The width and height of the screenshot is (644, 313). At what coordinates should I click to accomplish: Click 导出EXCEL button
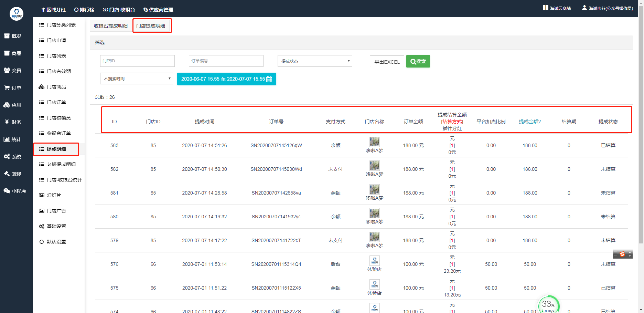[x=387, y=62]
